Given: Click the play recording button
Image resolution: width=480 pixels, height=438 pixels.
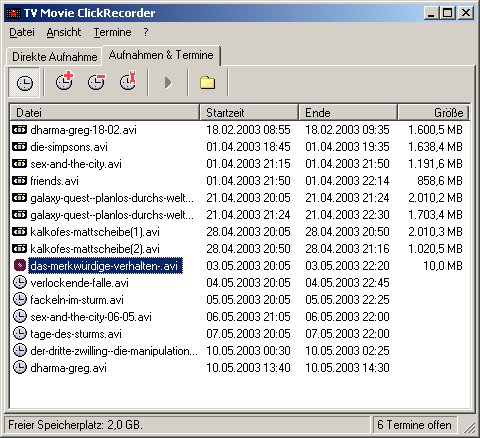Looking at the screenshot, I should (x=168, y=83).
